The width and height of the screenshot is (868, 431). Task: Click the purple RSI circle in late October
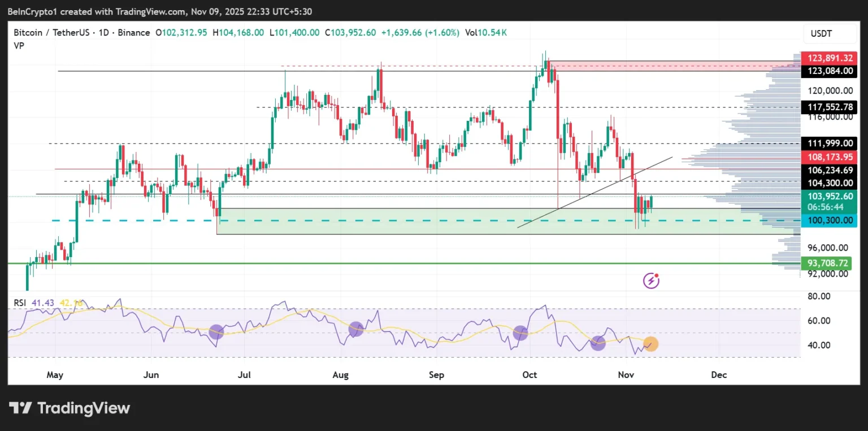click(598, 342)
